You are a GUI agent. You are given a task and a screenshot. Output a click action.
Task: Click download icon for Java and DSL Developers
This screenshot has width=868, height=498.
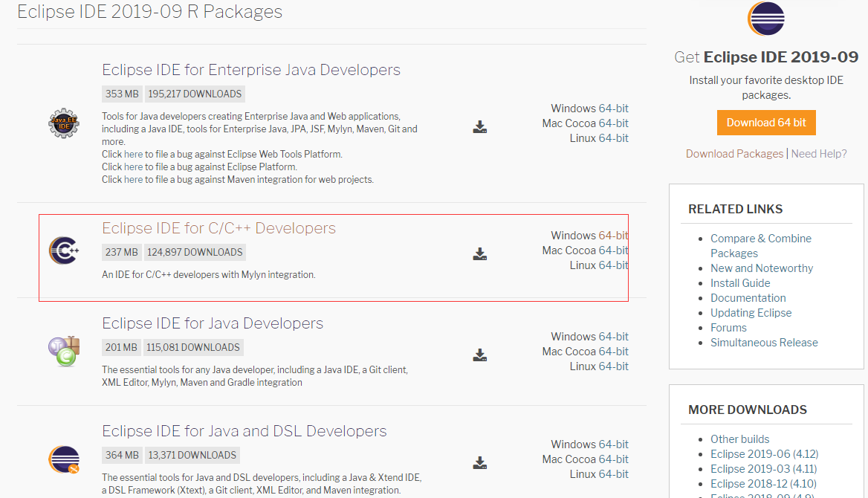click(x=480, y=462)
